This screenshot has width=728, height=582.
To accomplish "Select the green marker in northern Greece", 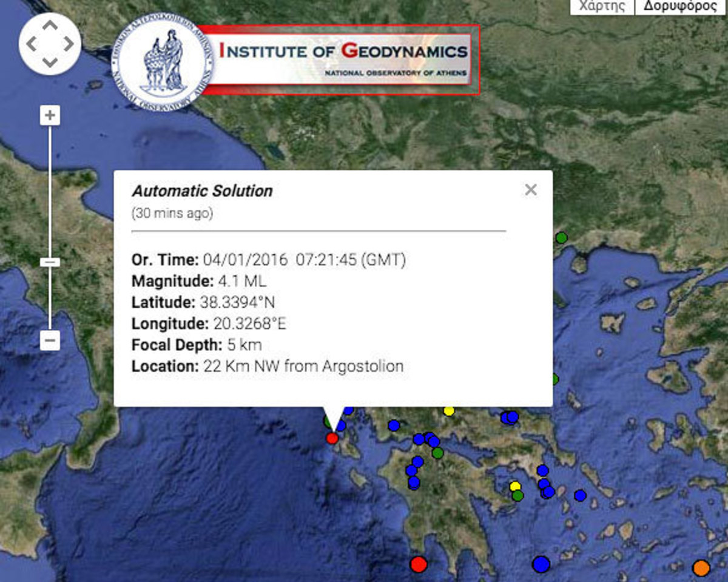I will tap(561, 237).
